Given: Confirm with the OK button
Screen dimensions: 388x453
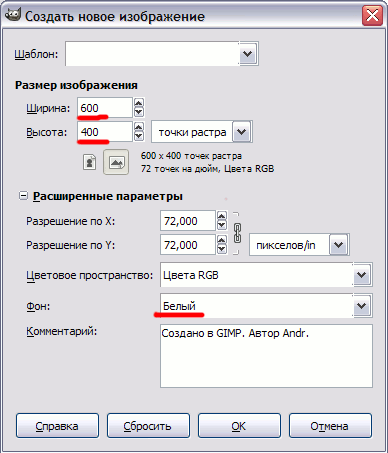Looking at the screenshot, I should point(239,426).
